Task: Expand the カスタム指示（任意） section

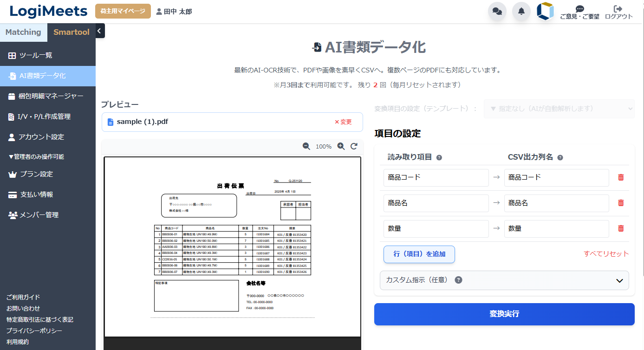Action: [x=504, y=280]
